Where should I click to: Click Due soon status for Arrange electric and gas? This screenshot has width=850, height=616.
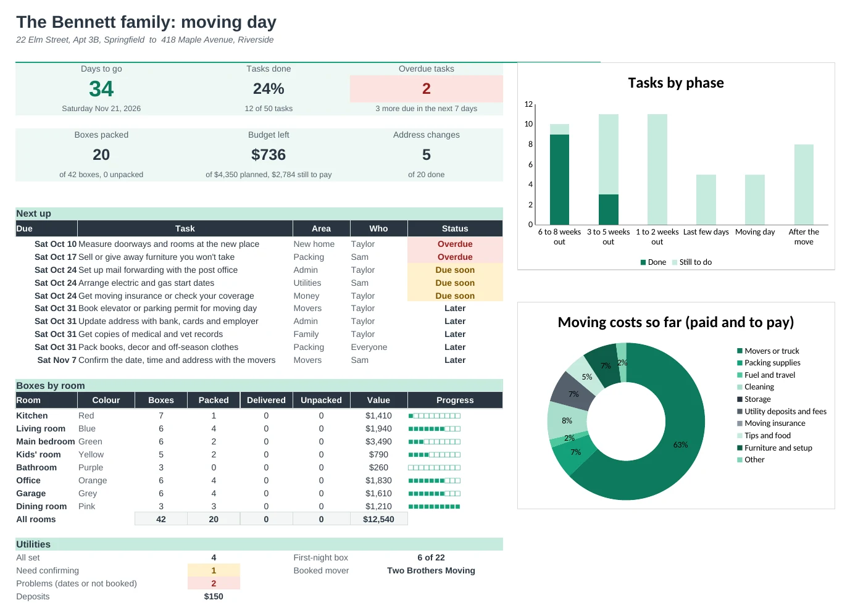[455, 283]
